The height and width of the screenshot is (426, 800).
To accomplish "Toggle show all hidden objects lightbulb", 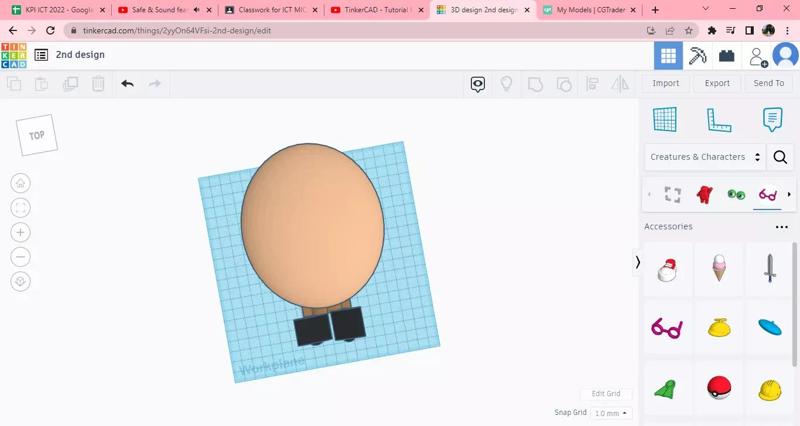I will [x=506, y=84].
